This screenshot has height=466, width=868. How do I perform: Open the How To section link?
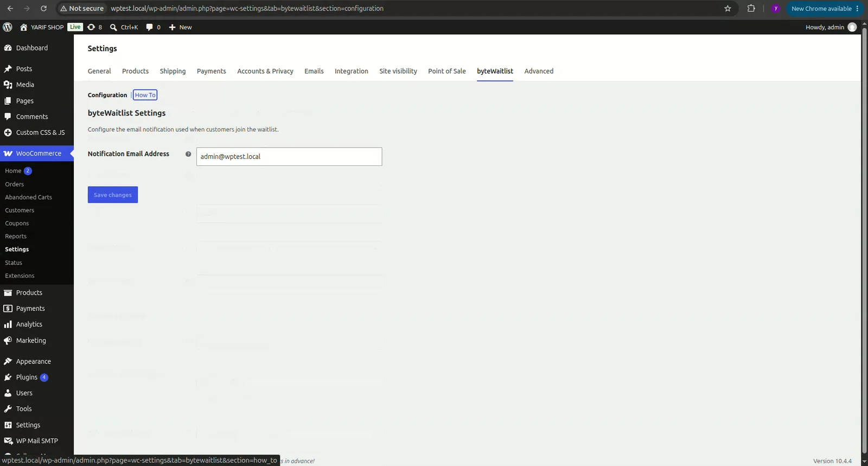(145, 95)
